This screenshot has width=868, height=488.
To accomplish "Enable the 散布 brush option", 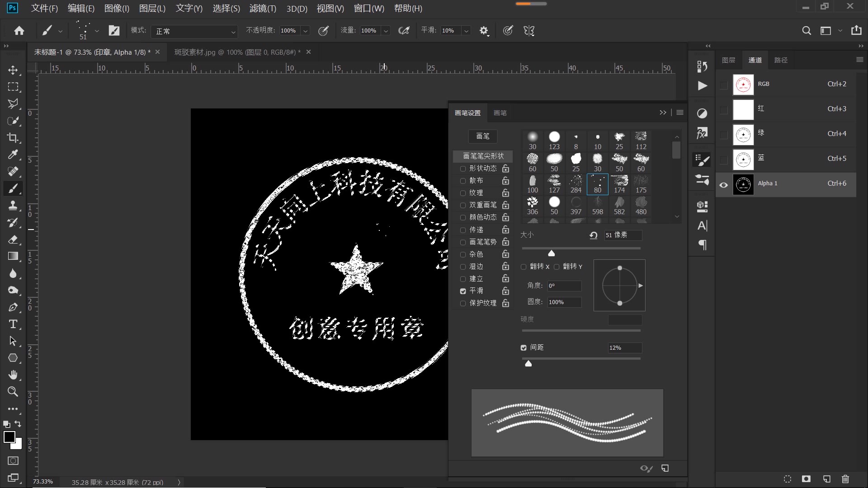I will click(x=462, y=181).
